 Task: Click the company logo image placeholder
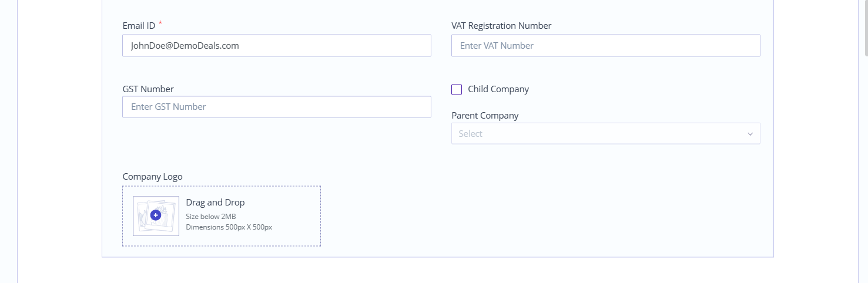156,215
